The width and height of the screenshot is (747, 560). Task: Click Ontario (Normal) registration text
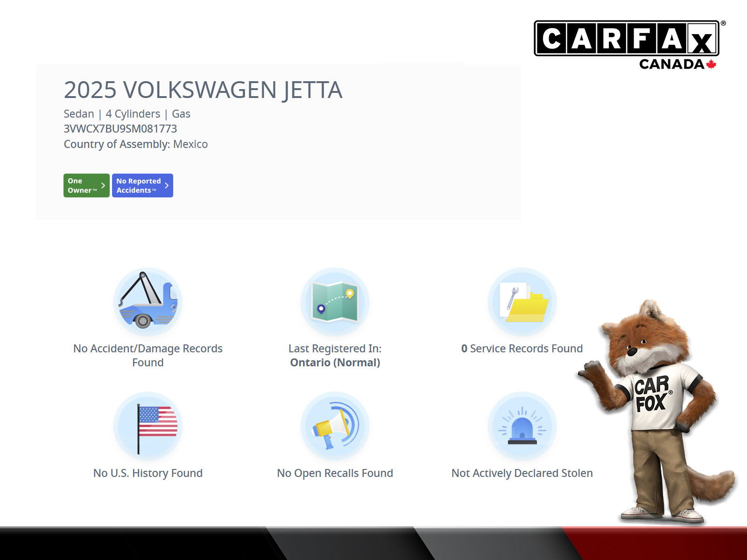[335, 363]
